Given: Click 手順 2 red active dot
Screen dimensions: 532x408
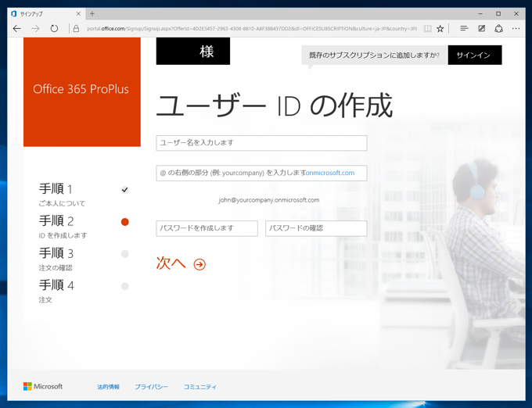Looking at the screenshot, I should 125,222.
